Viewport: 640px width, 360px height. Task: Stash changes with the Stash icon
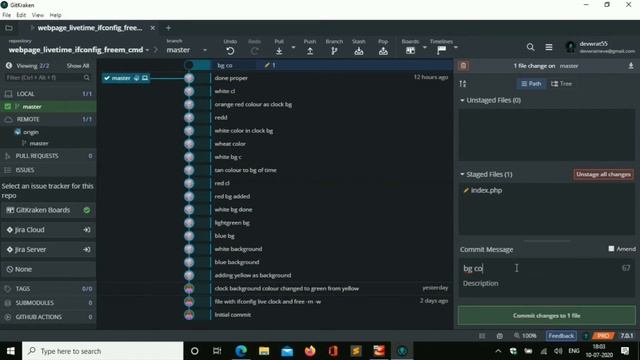pos(359,51)
